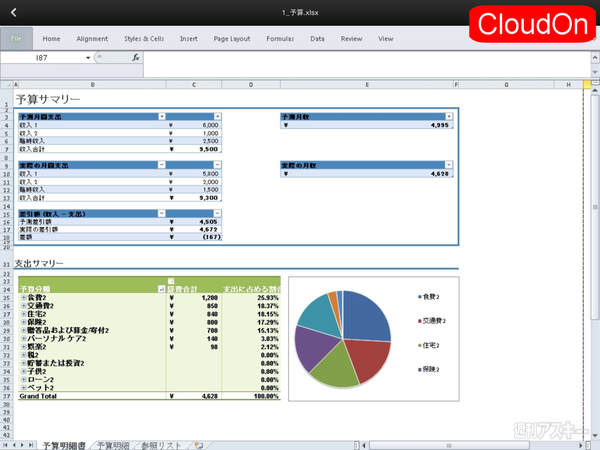The image size is (600, 450).
Task: Open filter dropdown for 予測月収 table
Action: 449,116
